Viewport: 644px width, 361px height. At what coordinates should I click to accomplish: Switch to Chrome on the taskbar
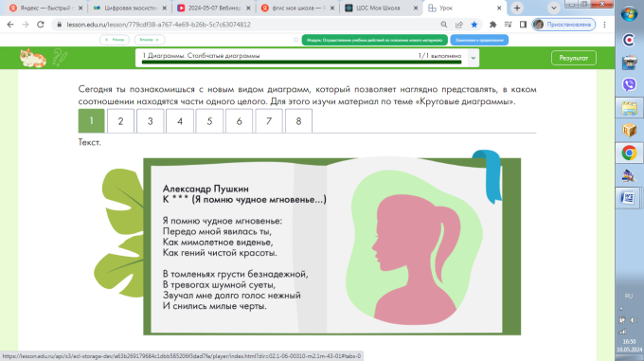[629, 153]
